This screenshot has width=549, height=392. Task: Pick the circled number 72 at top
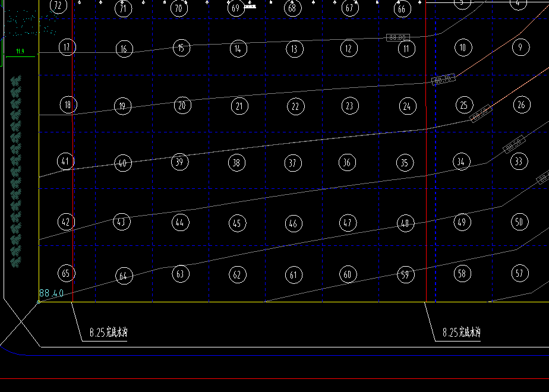[58, 5]
